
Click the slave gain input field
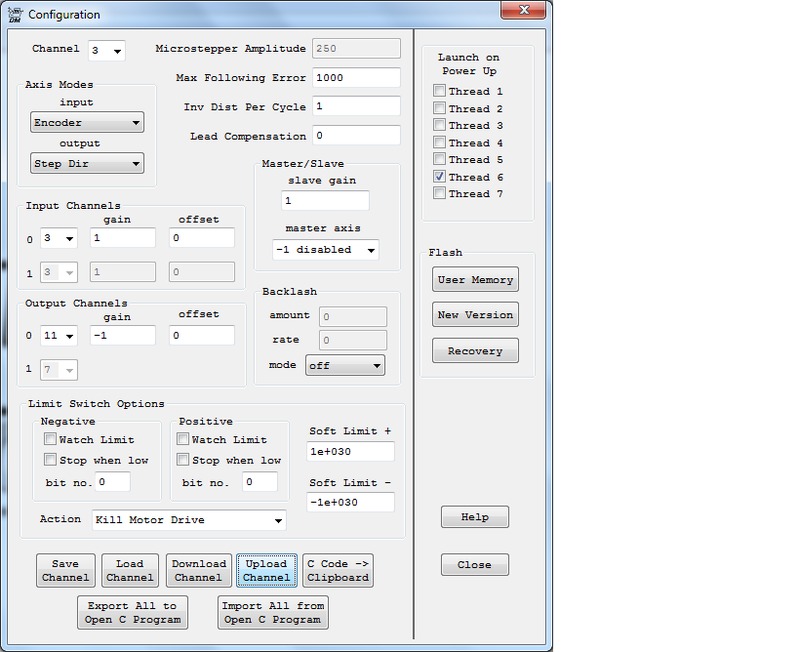(x=324, y=201)
